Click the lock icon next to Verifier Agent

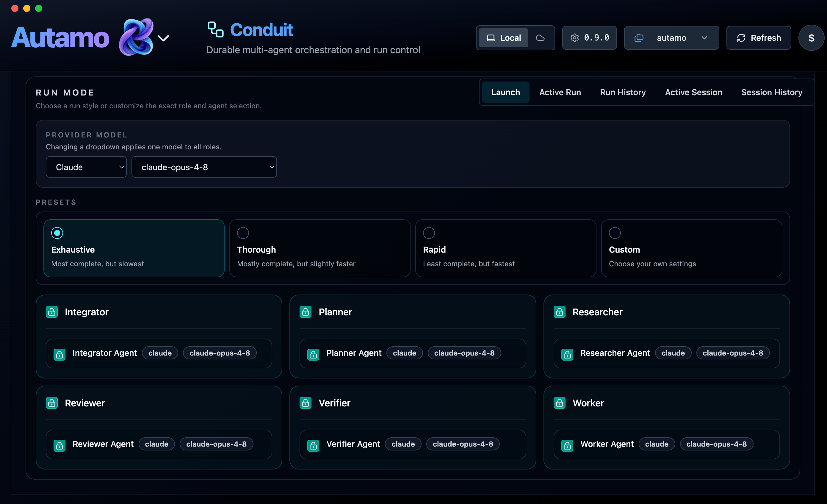coord(313,446)
